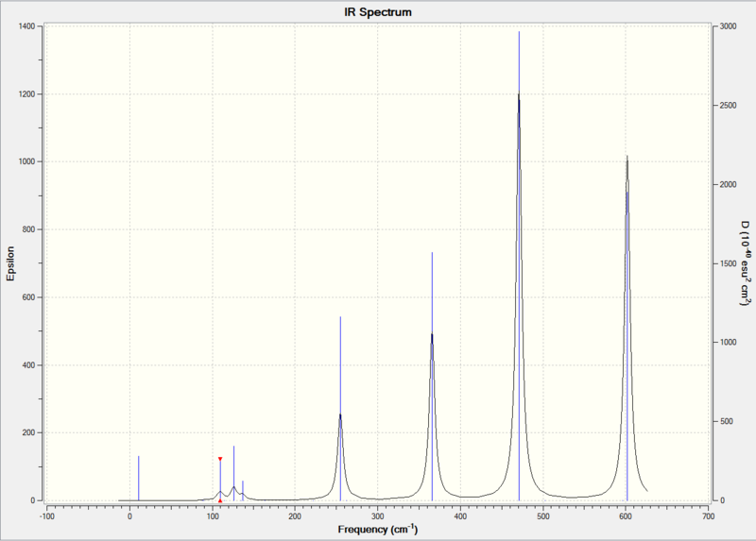Select the blue stick line near 602 cm-1
The image size is (756, 541).
627,346
